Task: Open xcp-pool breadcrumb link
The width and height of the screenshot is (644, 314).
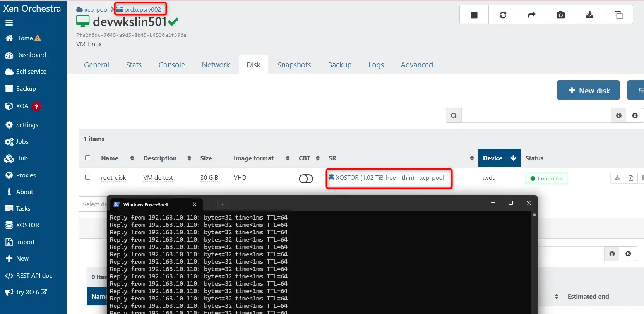Action: click(x=93, y=10)
